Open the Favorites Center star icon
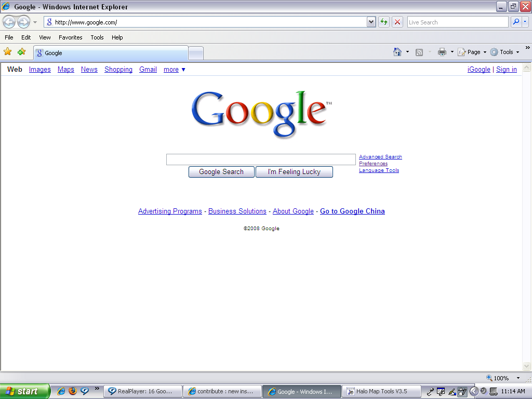This screenshot has height=399, width=532. pyautogui.click(x=8, y=52)
